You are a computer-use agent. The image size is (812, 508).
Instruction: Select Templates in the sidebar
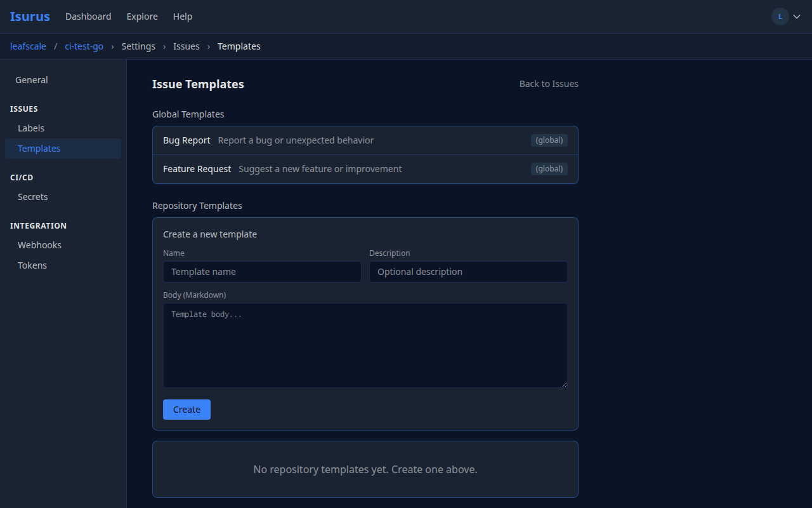click(63, 149)
